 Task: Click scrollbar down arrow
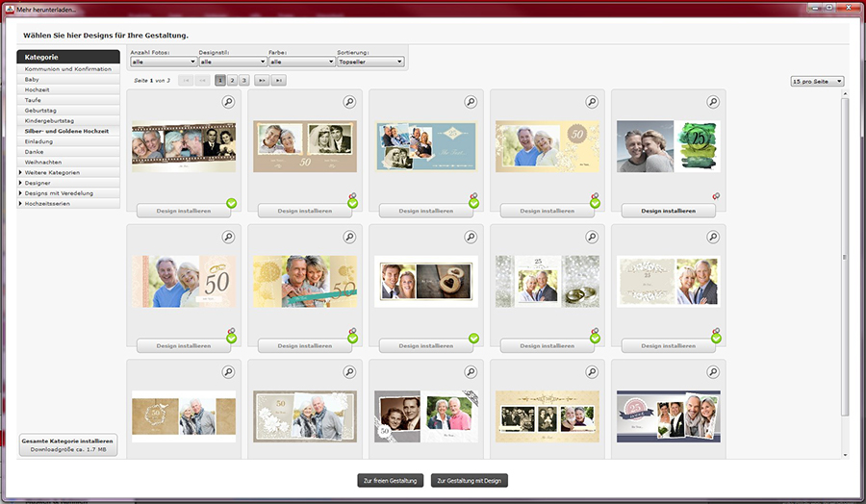tap(845, 455)
